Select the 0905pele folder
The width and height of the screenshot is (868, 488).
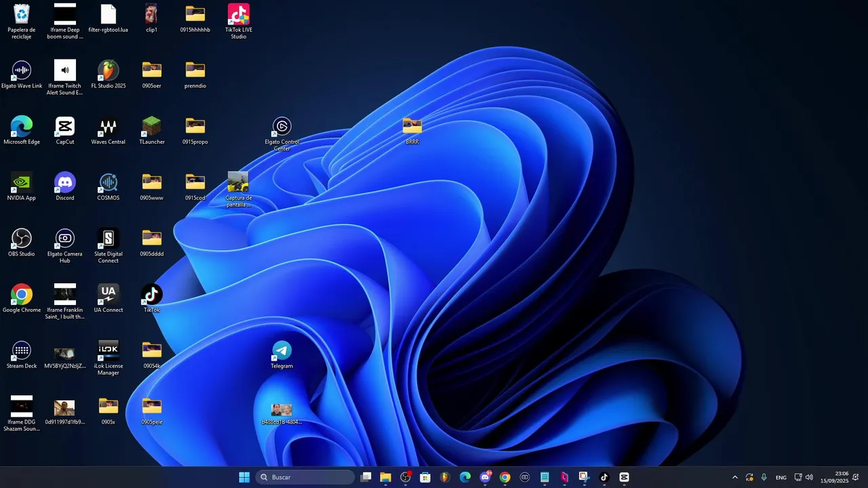coord(152,411)
